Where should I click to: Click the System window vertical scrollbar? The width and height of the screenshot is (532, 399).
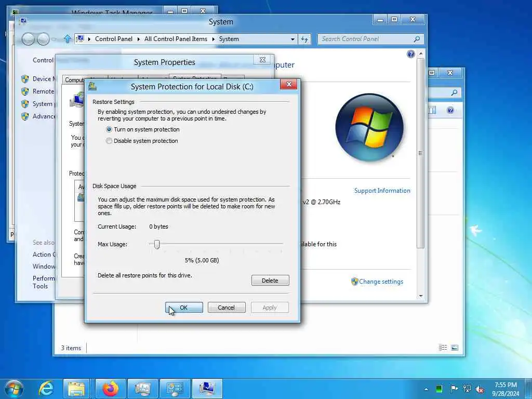[421, 153]
